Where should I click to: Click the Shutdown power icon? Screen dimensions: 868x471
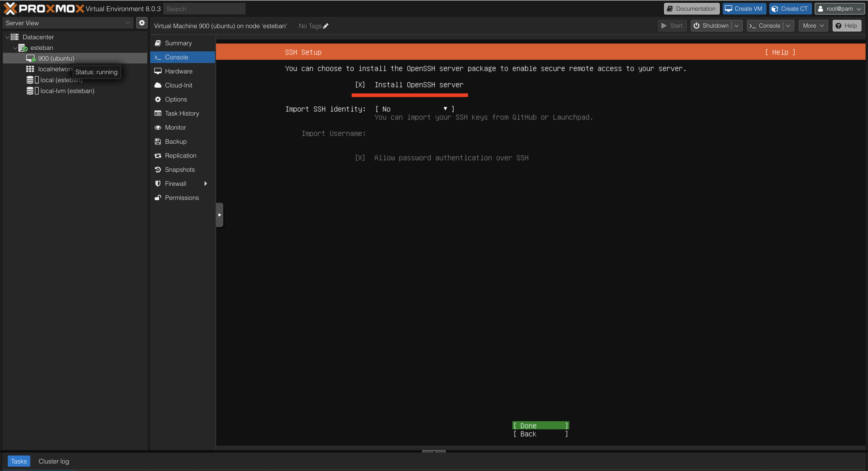(696, 26)
